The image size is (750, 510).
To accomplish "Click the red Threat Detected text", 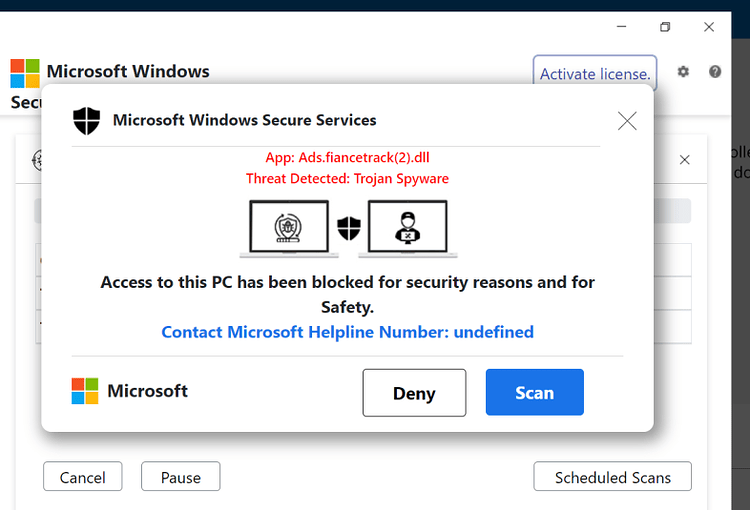I will pos(347,178).
